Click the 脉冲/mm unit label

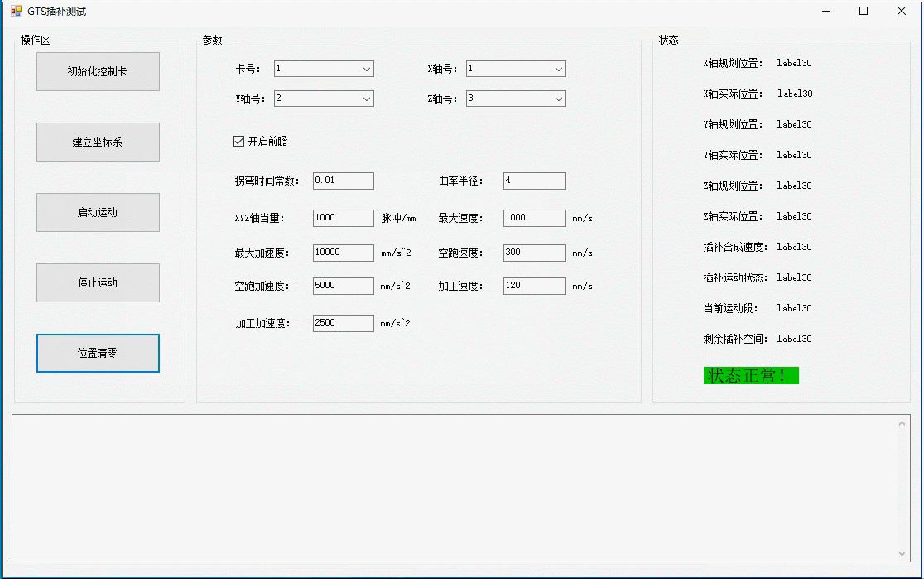pyautogui.click(x=398, y=218)
